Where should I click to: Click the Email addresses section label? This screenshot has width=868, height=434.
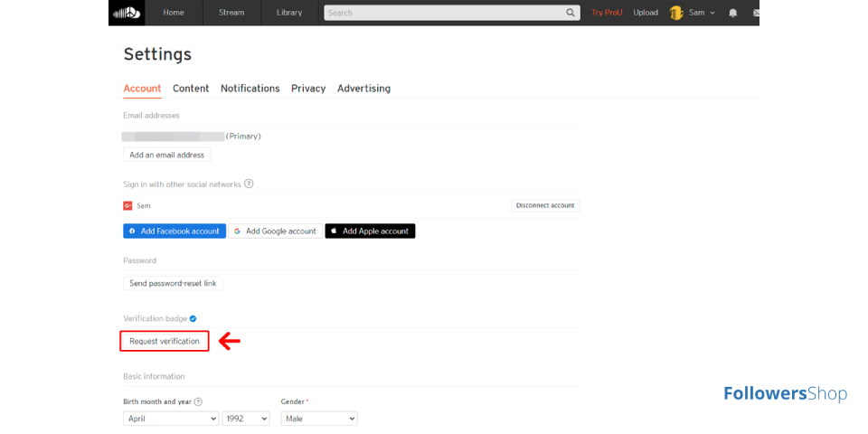151,116
